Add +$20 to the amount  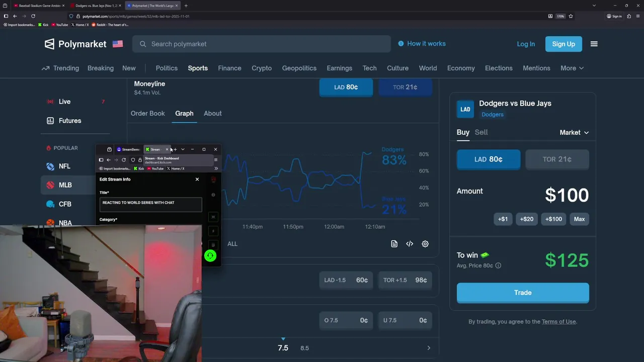click(527, 219)
